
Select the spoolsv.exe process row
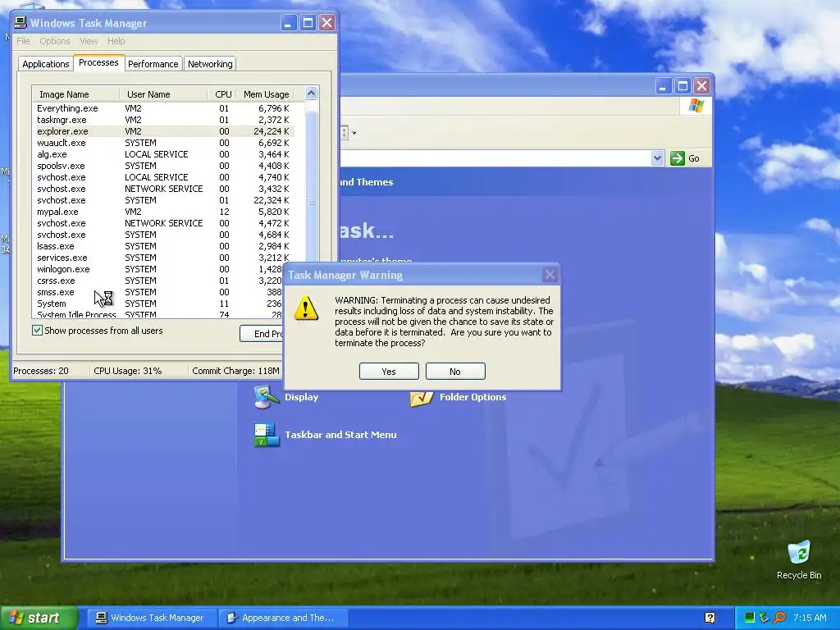click(163, 166)
